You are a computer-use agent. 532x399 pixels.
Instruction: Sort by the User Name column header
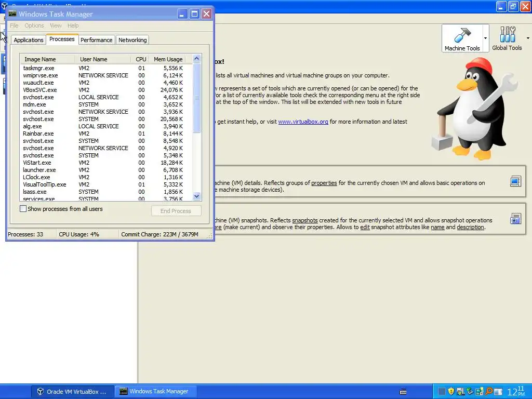(x=103, y=59)
